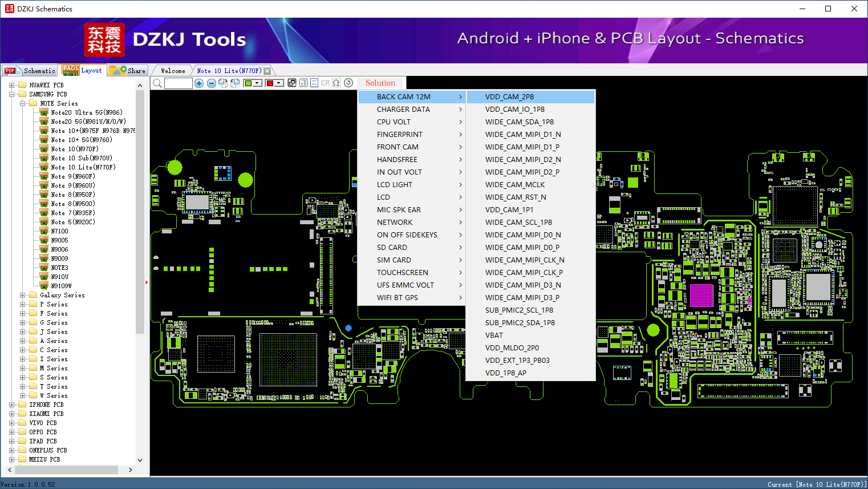Click the red color swatch

270,83
